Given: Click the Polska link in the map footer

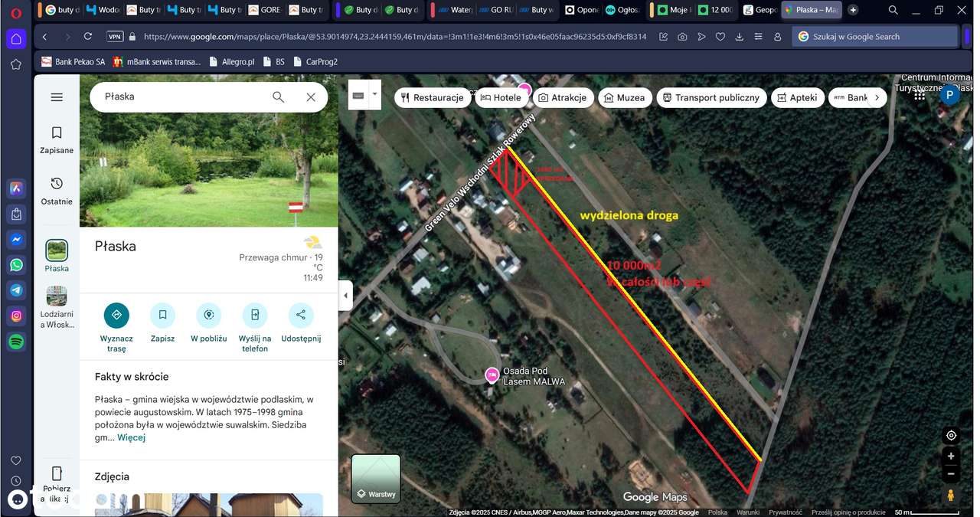Looking at the screenshot, I should 717,512.
